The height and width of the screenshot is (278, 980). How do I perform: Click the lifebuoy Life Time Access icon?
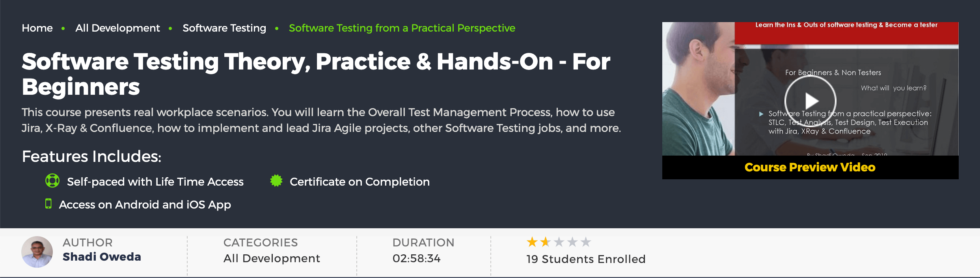[52, 181]
